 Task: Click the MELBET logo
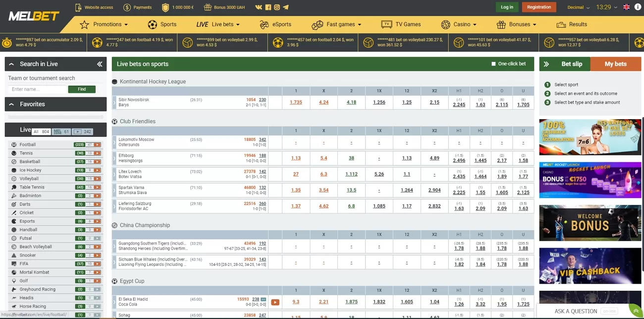[34, 16]
